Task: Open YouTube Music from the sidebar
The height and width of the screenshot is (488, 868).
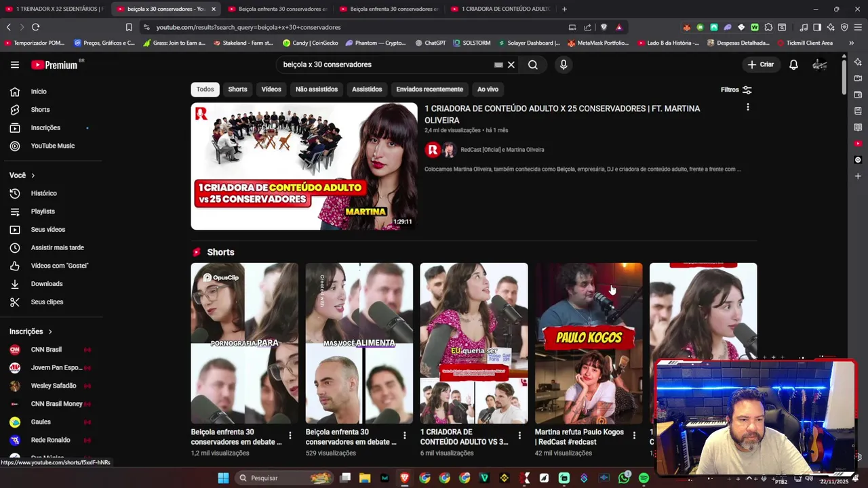Action: tap(51, 146)
